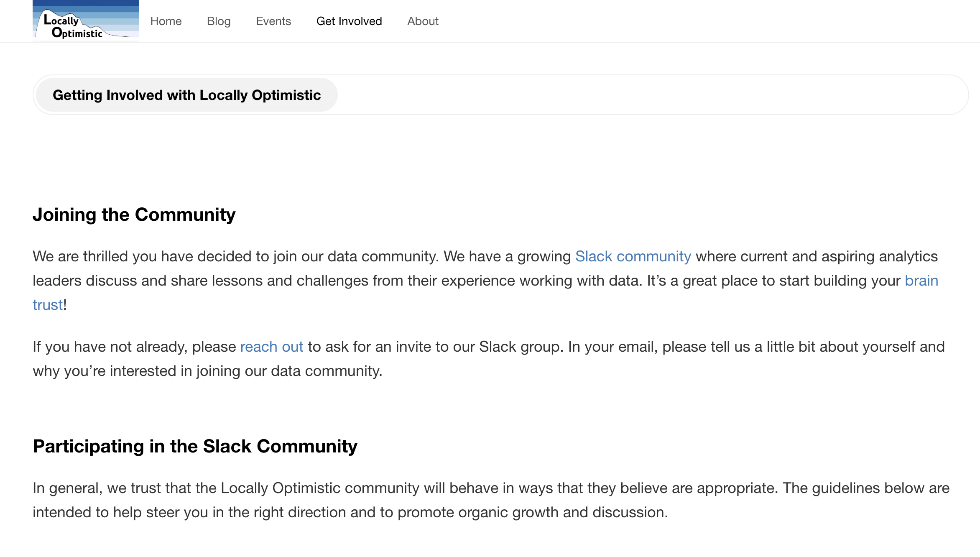Image resolution: width=980 pixels, height=557 pixels.
Task: Select the Get Involved tab
Action: [x=349, y=21]
